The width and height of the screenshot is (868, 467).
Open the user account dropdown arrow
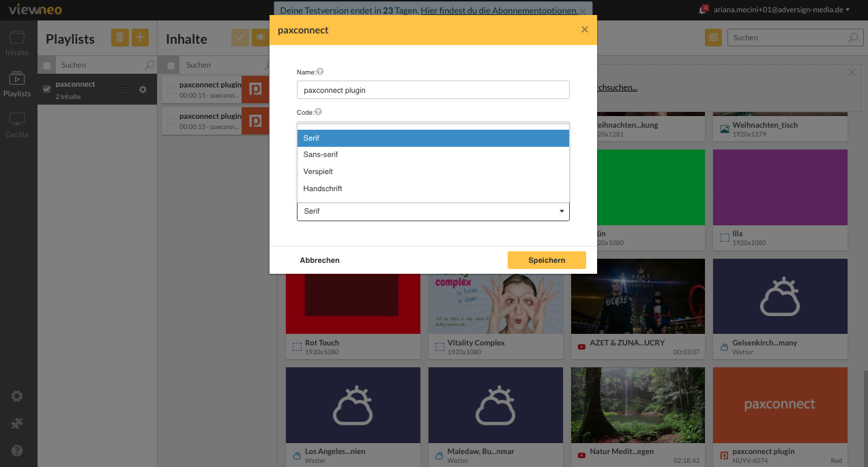coord(848,10)
